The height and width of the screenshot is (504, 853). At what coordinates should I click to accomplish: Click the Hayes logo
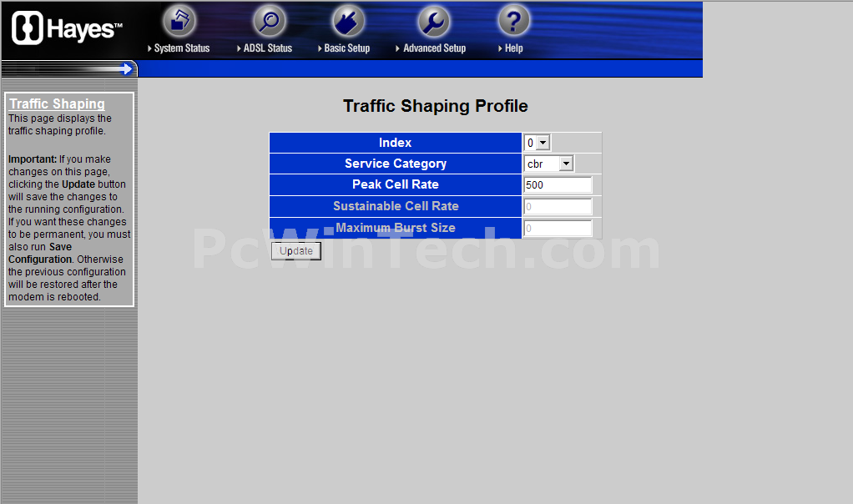(x=67, y=28)
